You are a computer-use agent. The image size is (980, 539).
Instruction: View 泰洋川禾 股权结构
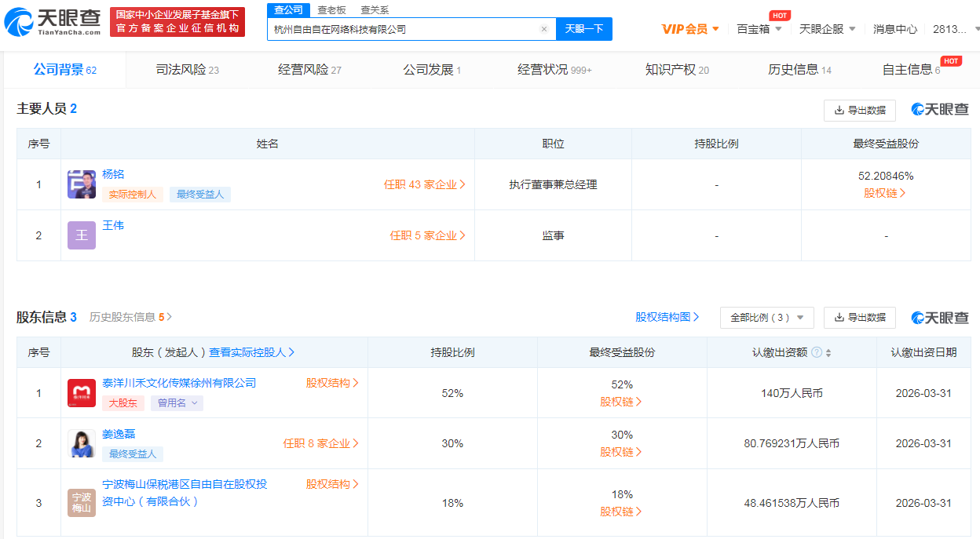(333, 383)
